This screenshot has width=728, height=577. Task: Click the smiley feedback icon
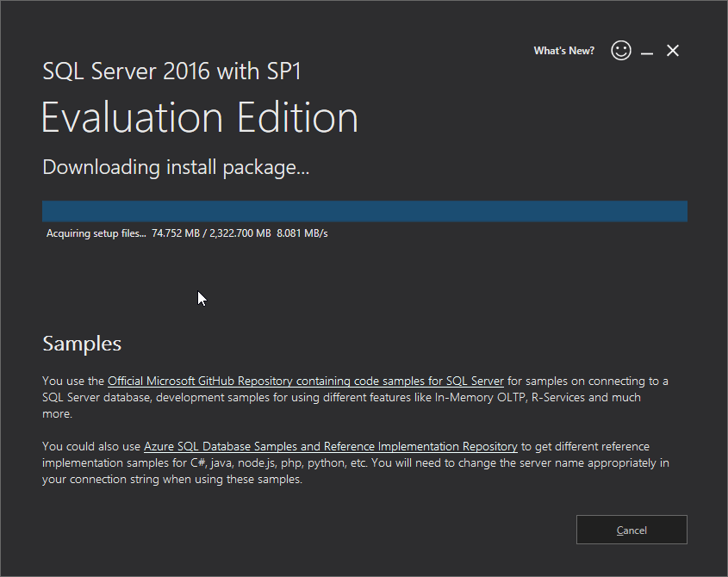(x=621, y=50)
